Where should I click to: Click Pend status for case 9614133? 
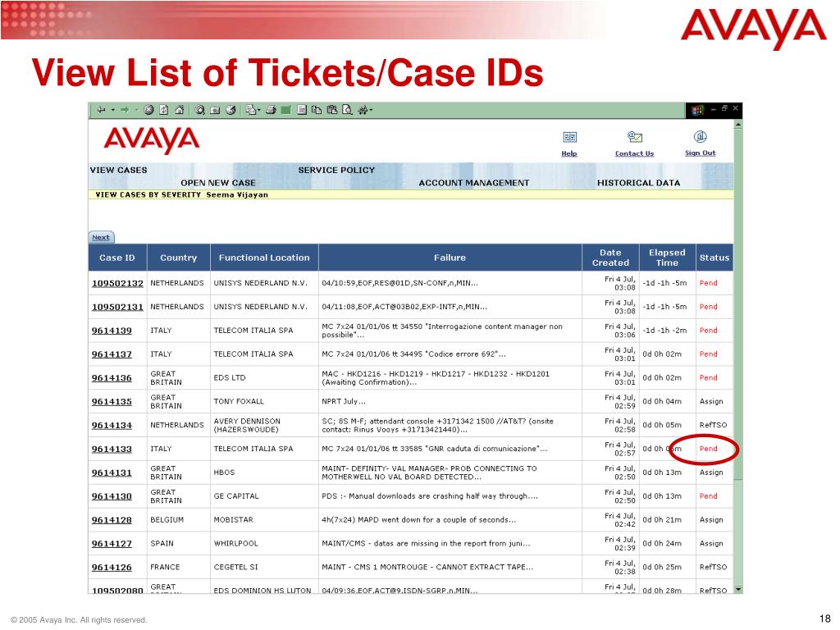[x=708, y=449]
